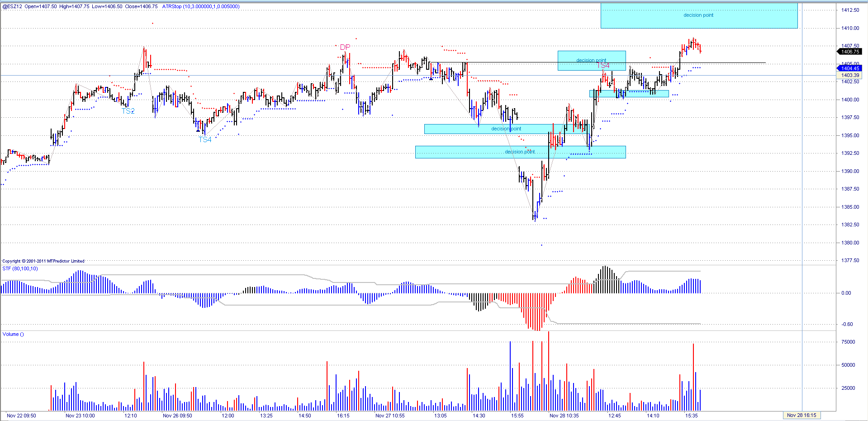Click the 1410.00 price axis label
Viewport: 868px width, 421px height.
850,28
